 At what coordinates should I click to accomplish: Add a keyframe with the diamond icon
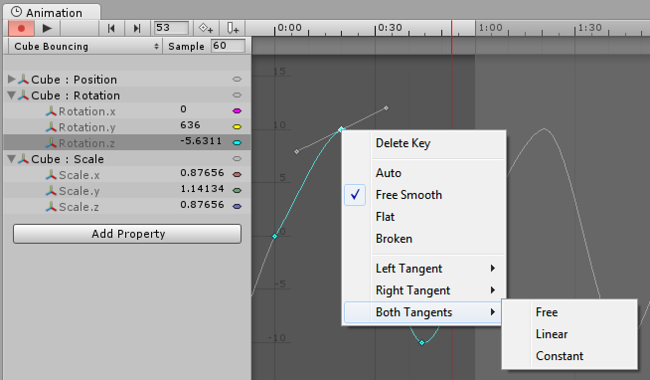pyautogui.click(x=206, y=28)
